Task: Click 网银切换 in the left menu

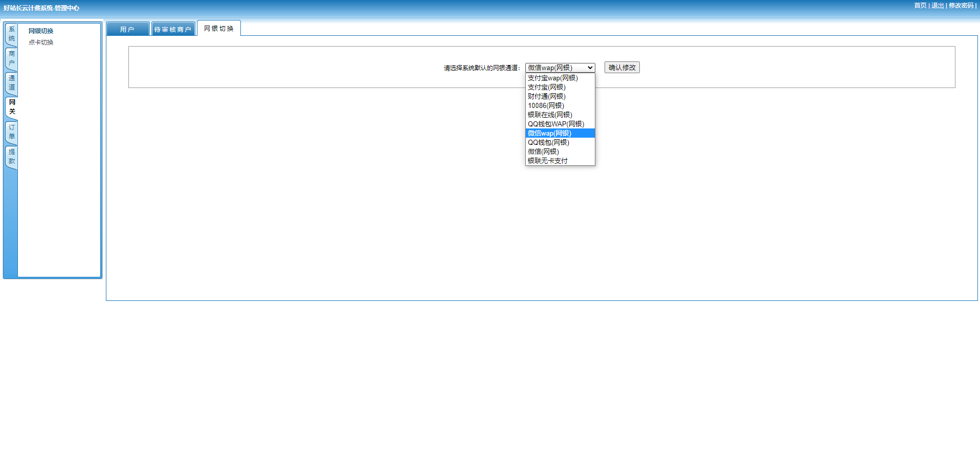Action: tap(41, 31)
